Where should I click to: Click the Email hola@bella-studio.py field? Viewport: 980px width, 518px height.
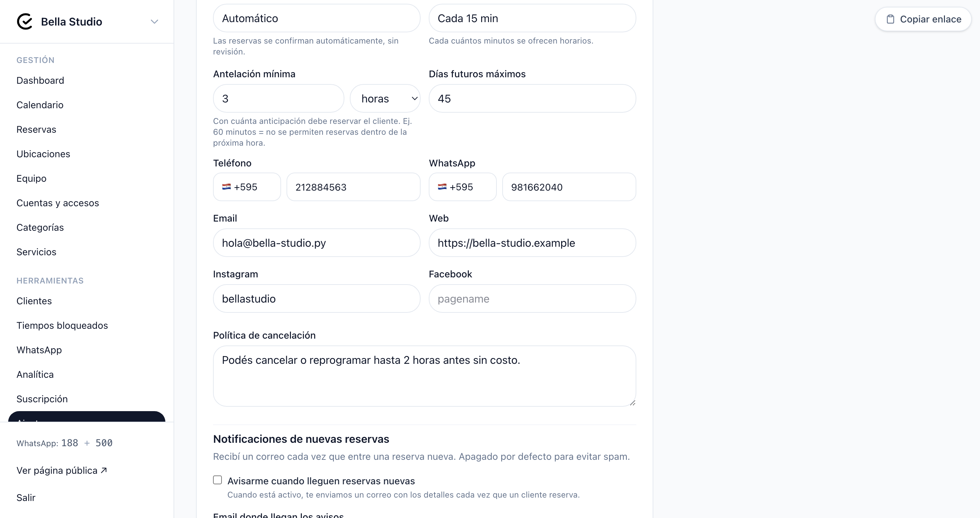tap(316, 243)
